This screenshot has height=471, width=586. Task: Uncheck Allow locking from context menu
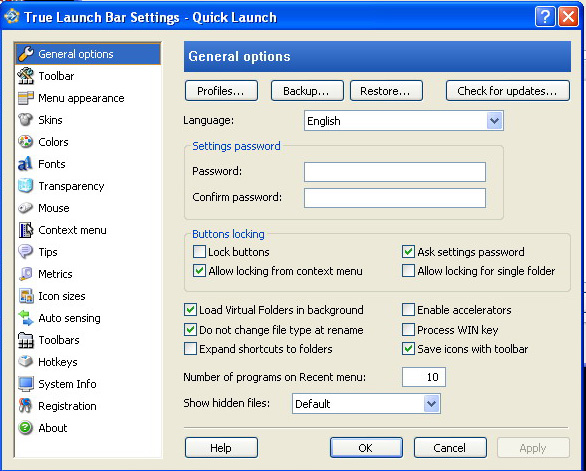click(199, 271)
